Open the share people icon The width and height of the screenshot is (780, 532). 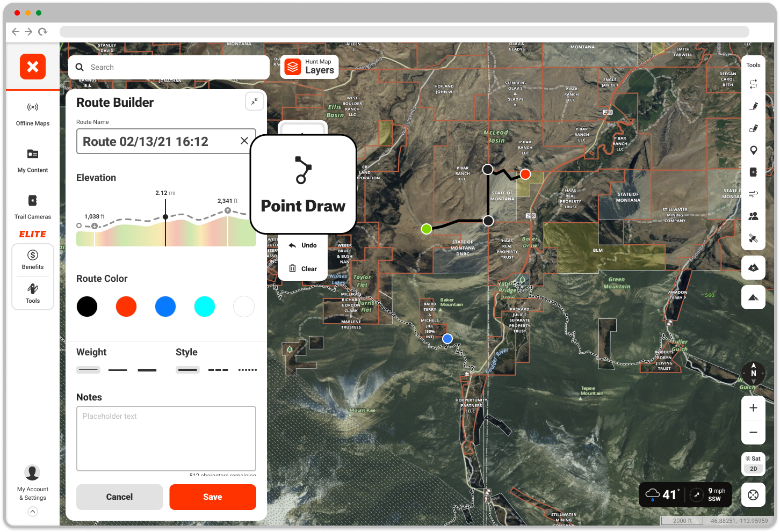[x=753, y=216]
